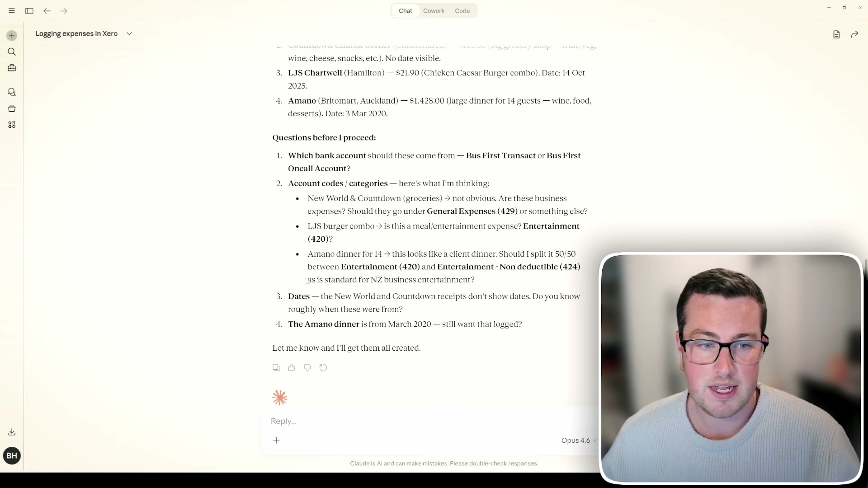The image size is (868, 488).
Task: Click the 'The Amano dinner' bold text
Action: tap(324, 324)
